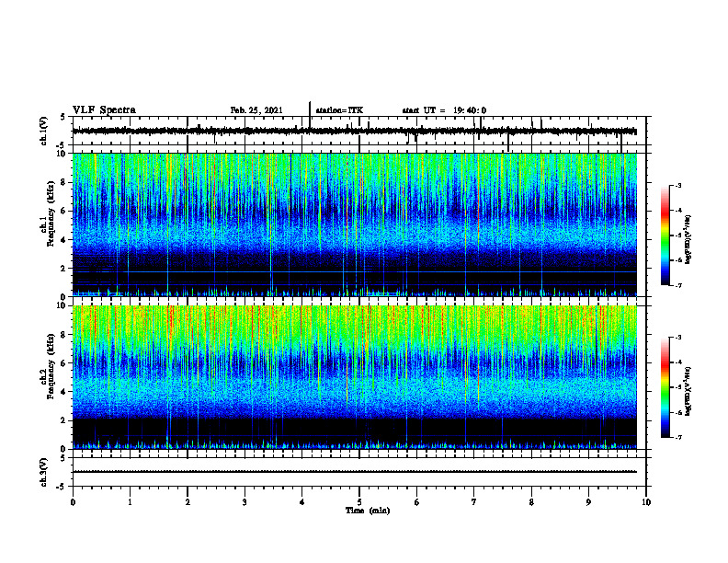Click the "6" kHz tick of ch.1 spectrogram
This screenshot has height=563, width=728.
pos(64,211)
